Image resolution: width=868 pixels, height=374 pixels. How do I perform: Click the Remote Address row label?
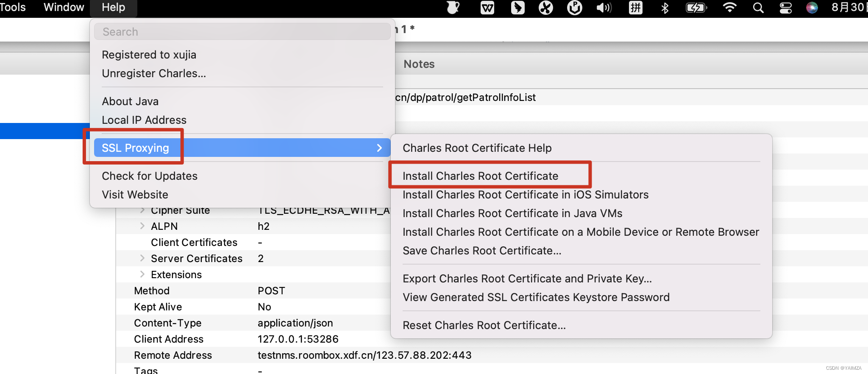coord(173,355)
